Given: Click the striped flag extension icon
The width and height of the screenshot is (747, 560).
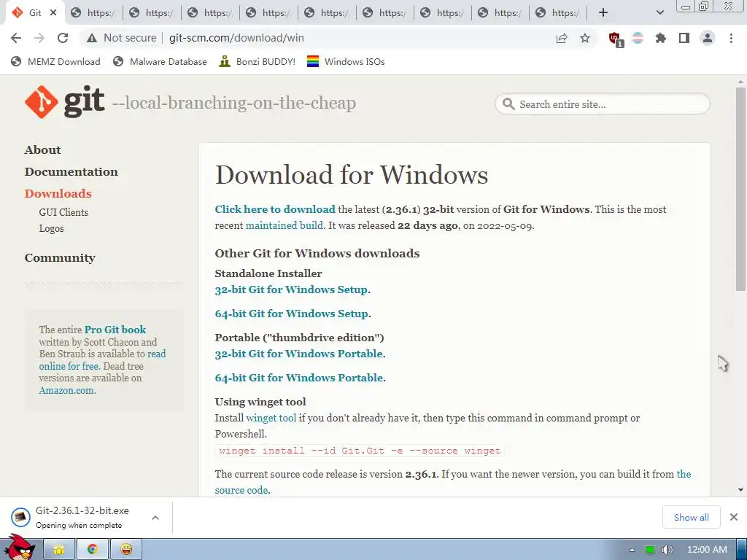Looking at the screenshot, I should click(x=638, y=38).
